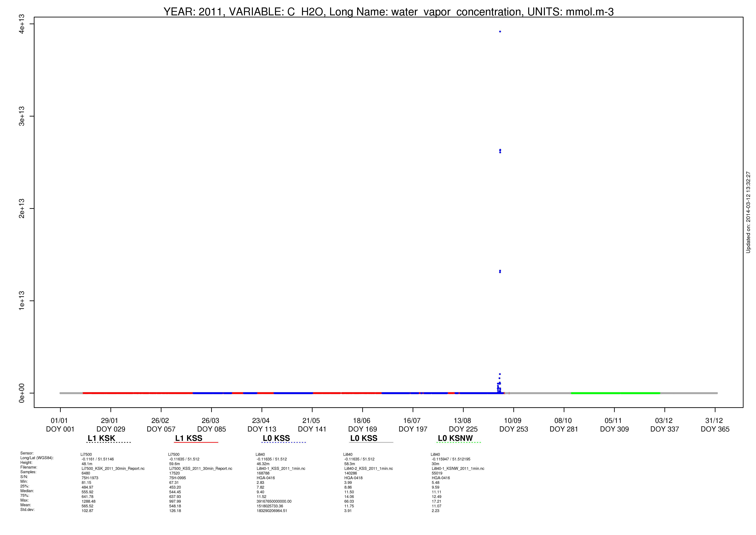Select the 01/01 date label on x-axis

pyautogui.click(x=59, y=421)
